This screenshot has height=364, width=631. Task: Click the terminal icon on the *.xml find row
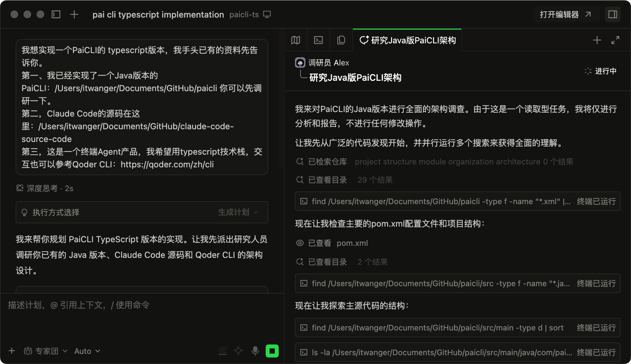point(304,201)
